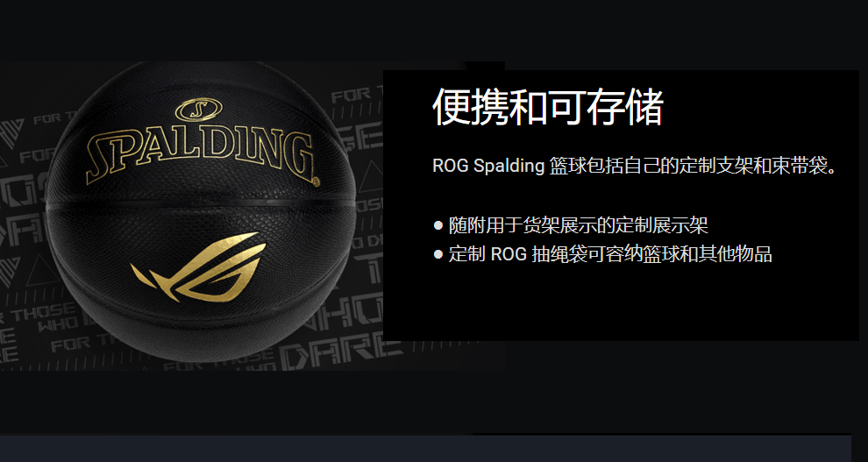Click the dark blue bar at page bottom
This screenshot has width=868, height=462.
[425, 449]
